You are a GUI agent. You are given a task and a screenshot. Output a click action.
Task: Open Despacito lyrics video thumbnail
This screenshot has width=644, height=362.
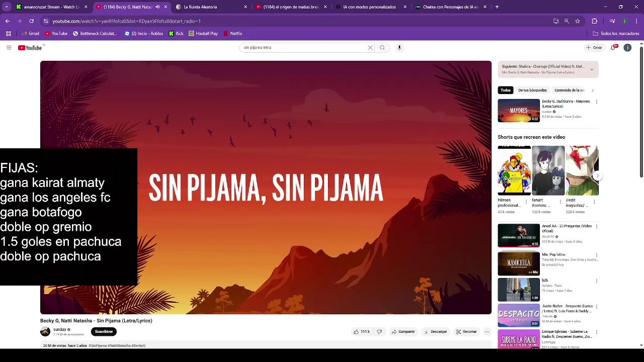(519, 315)
